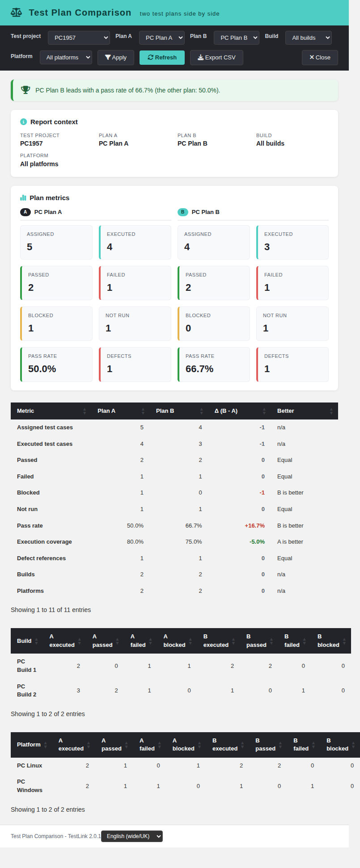Sort metrics table by Plan B column
The width and height of the screenshot is (360, 868).
[179, 411]
